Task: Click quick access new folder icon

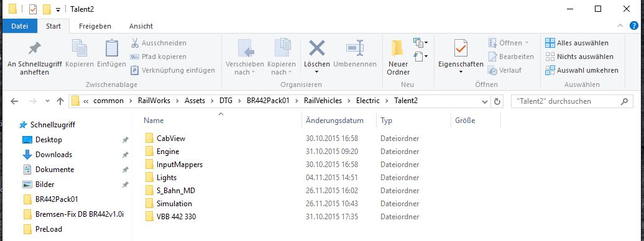Action: [47, 9]
